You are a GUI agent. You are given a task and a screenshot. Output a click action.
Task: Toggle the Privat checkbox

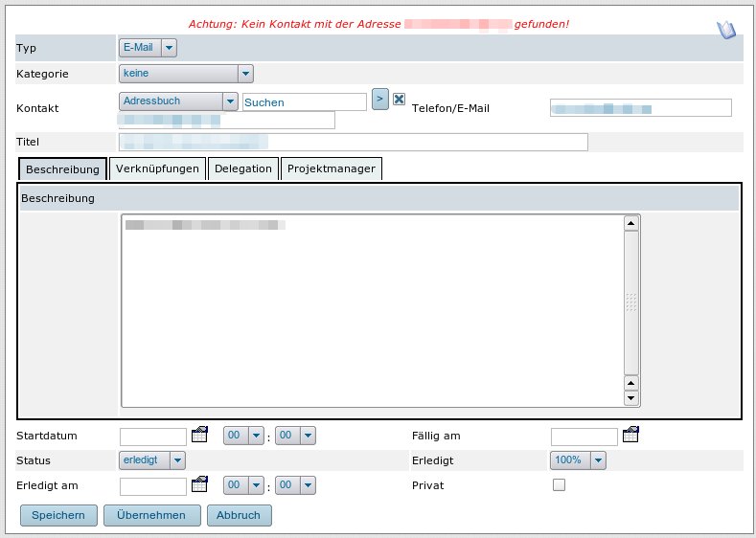coord(559,485)
